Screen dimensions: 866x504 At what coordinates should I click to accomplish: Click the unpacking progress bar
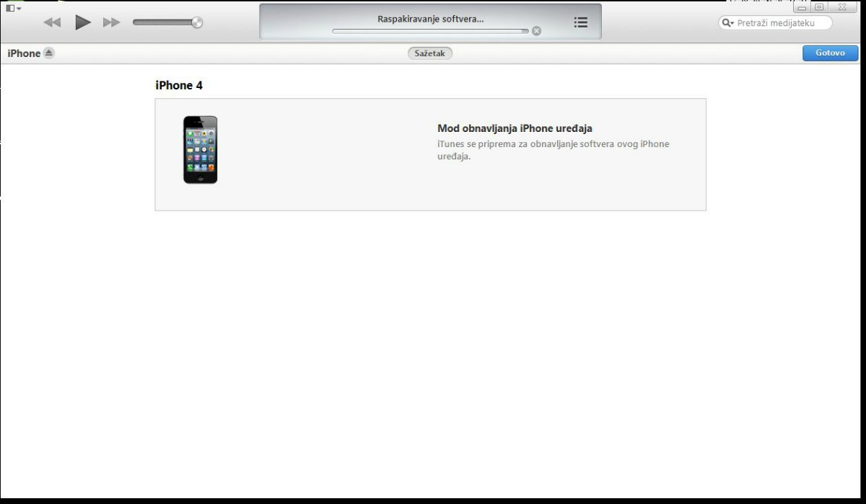tap(430, 31)
